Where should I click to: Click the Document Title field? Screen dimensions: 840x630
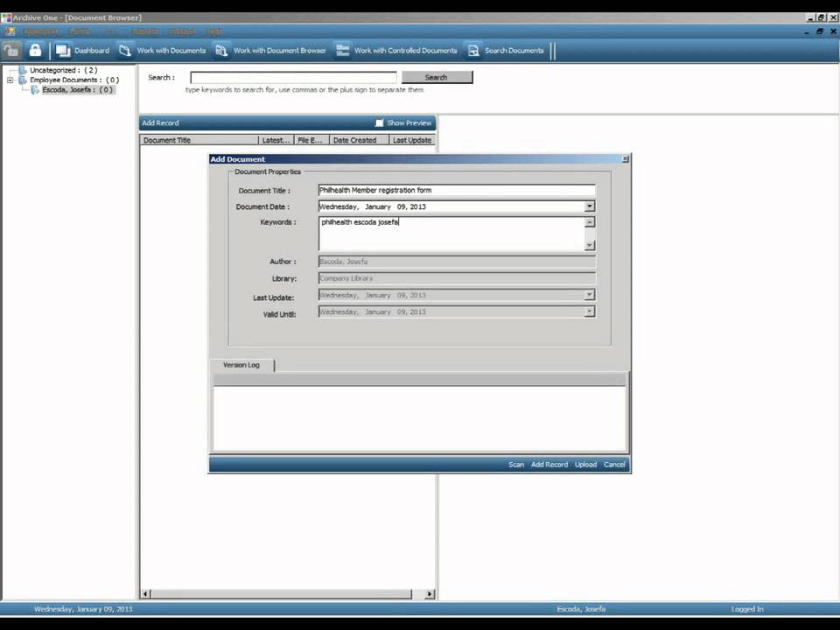click(x=457, y=190)
